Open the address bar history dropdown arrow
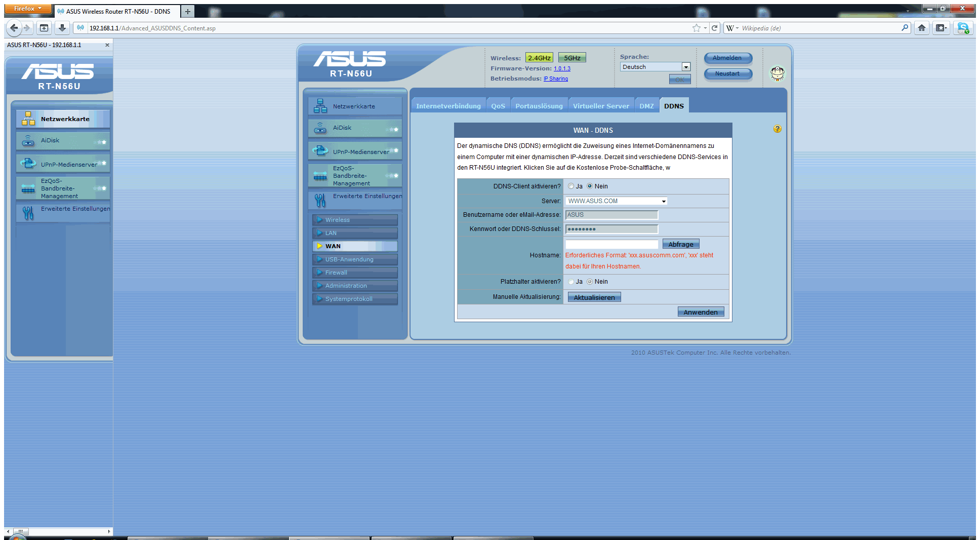This screenshot has width=980, height=540. click(705, 28)
